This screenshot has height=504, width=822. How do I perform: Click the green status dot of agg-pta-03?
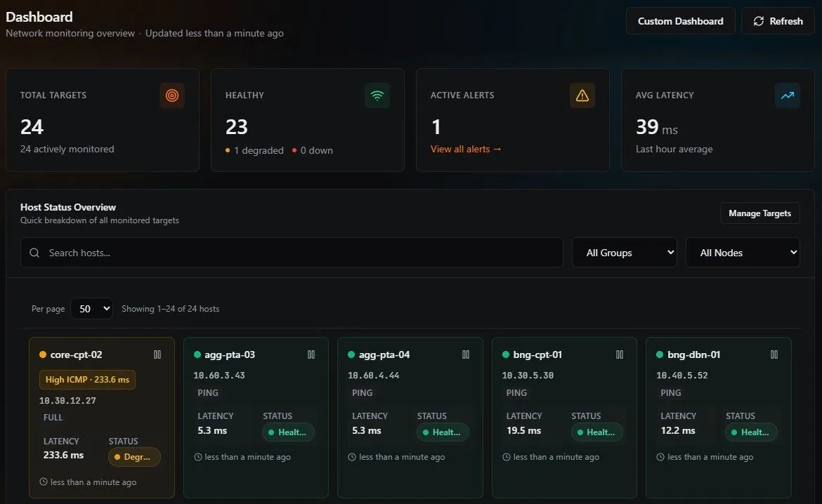197,354
